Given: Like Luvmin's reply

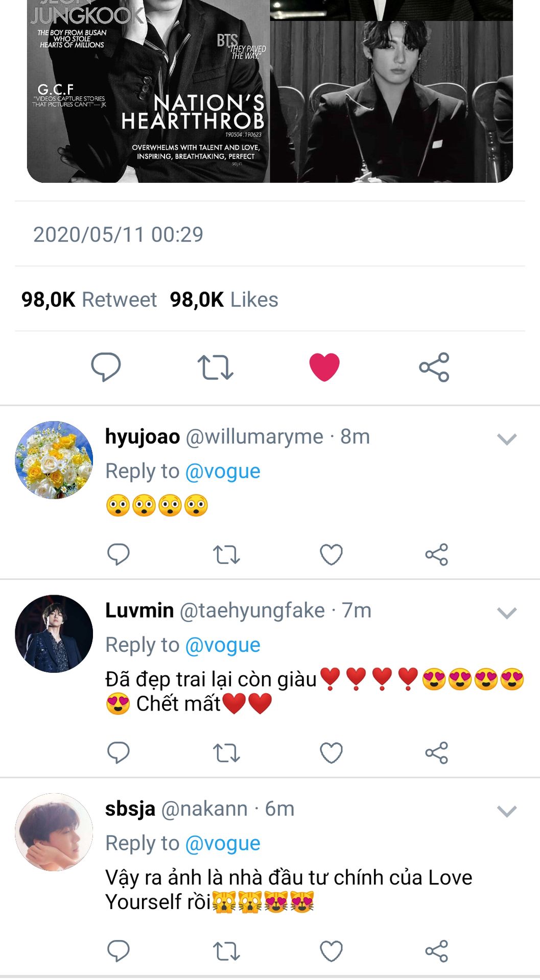Looking at the screenshot, I should pos(331,753).
